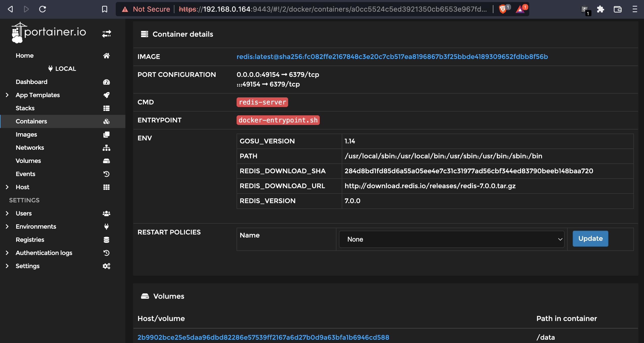Expand the Authentication logs section
Screen dimensions: 644x343
coord(7,253)
